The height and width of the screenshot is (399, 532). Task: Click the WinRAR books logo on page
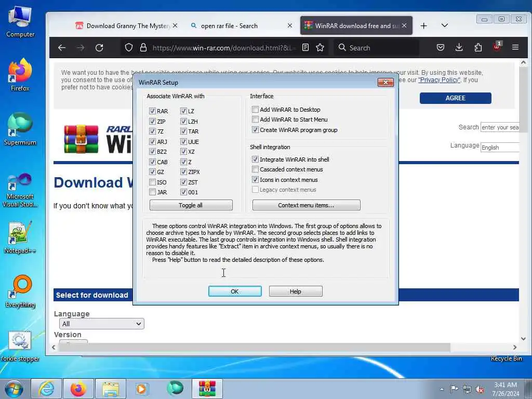81,139
